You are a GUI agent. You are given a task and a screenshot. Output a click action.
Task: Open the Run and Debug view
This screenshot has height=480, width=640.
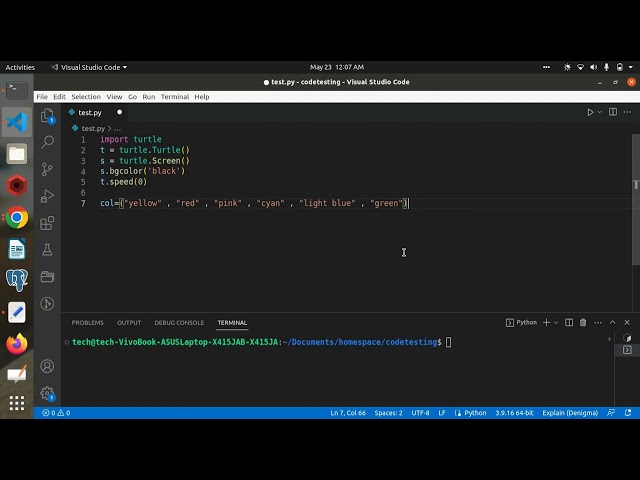(47, 196)
